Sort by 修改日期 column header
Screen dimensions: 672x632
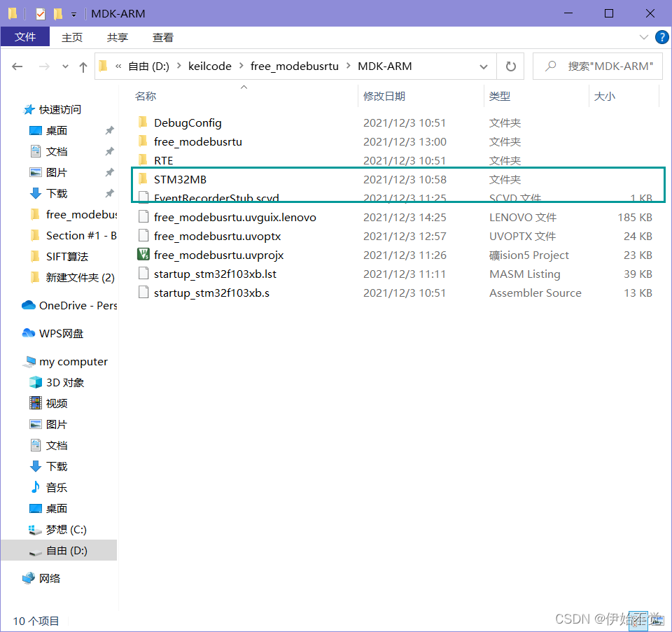(384, 96)
